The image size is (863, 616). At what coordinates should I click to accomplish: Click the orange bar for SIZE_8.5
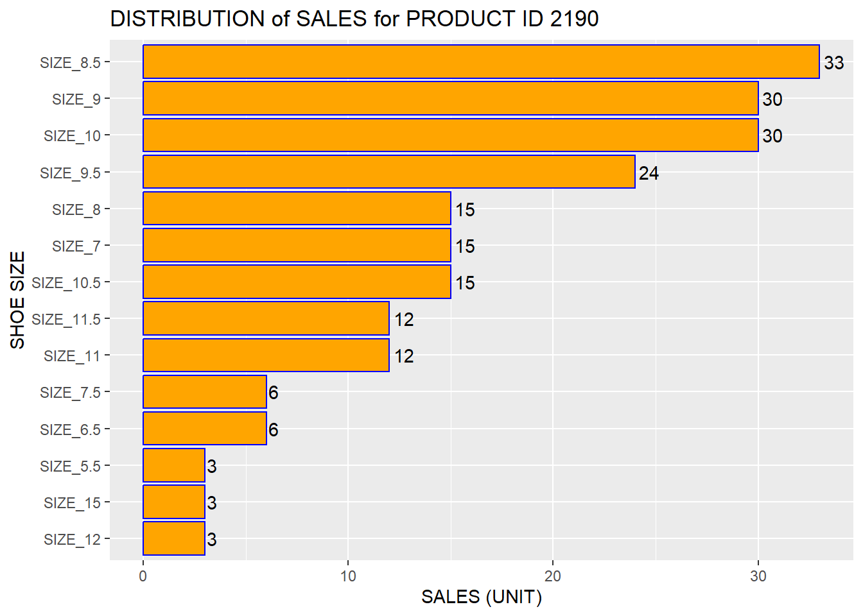click(481, 62)
